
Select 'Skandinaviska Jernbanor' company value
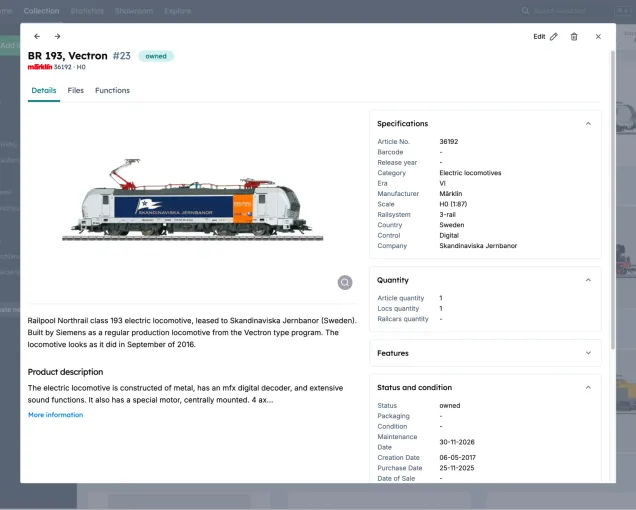(x=478, y=246)
